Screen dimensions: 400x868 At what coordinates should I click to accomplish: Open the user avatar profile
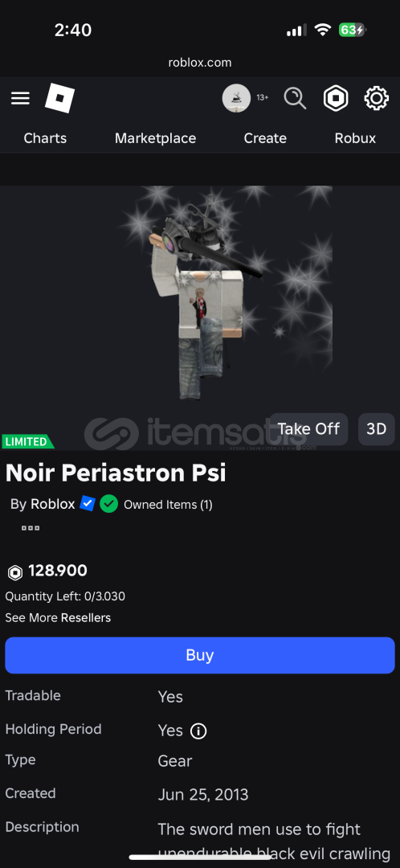pyautogui.click(x=236, y=99)
